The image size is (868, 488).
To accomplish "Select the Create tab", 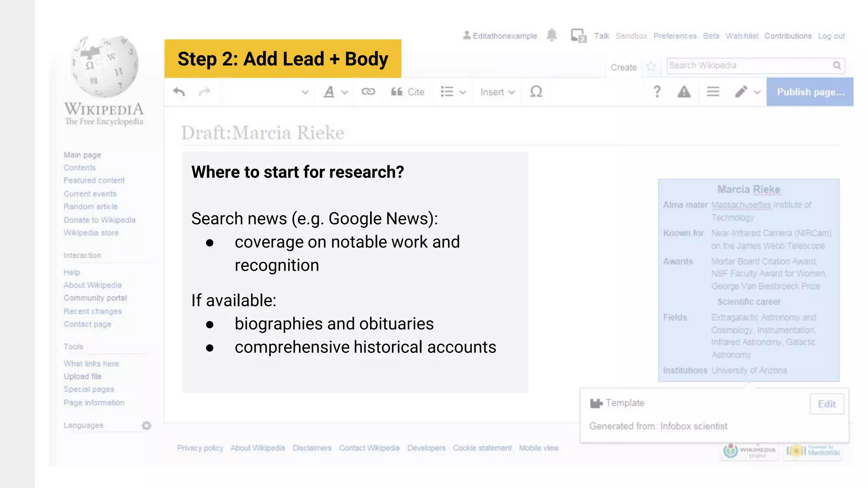I will tap(623, 67).
